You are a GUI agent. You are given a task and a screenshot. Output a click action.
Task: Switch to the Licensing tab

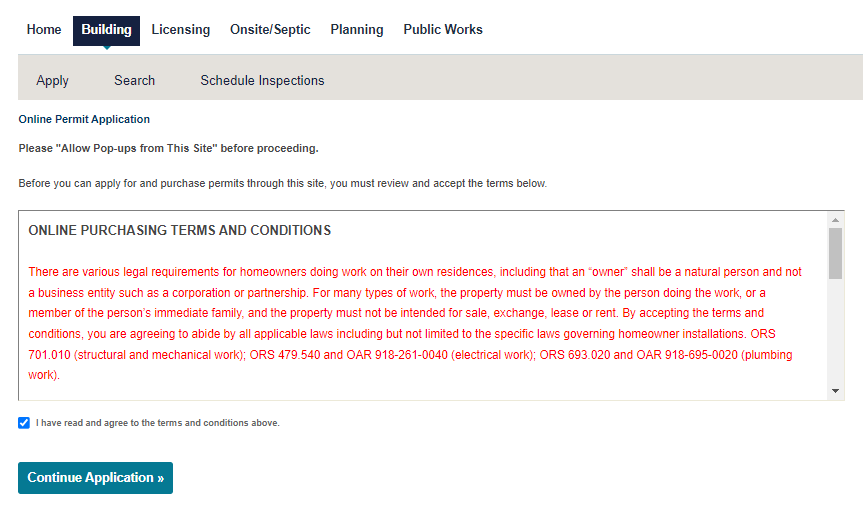181,30
